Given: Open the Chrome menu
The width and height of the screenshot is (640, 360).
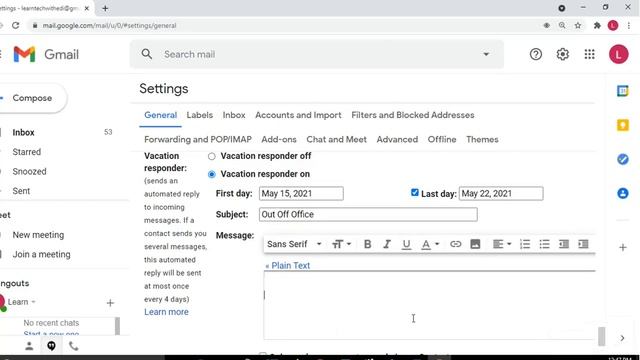Looking at the screenshot, I should (629, 25).
